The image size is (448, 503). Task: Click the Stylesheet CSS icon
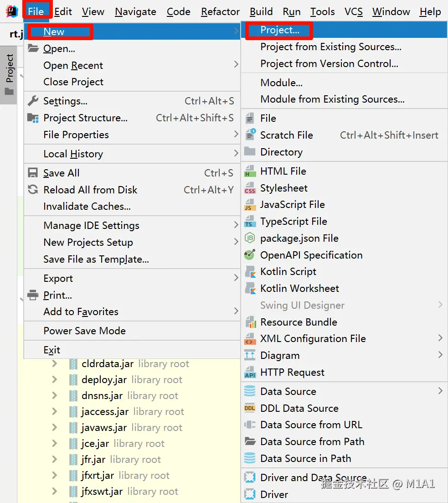pos(250,188)
